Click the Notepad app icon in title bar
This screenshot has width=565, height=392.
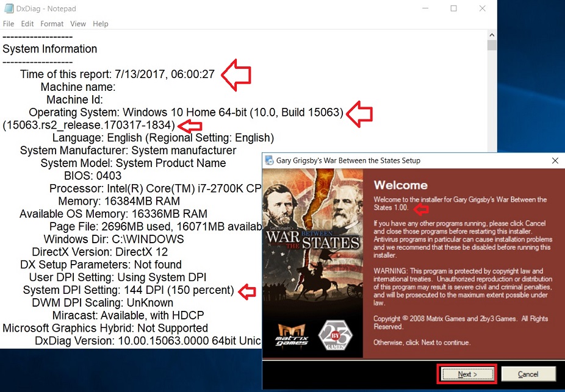(9, 9)
